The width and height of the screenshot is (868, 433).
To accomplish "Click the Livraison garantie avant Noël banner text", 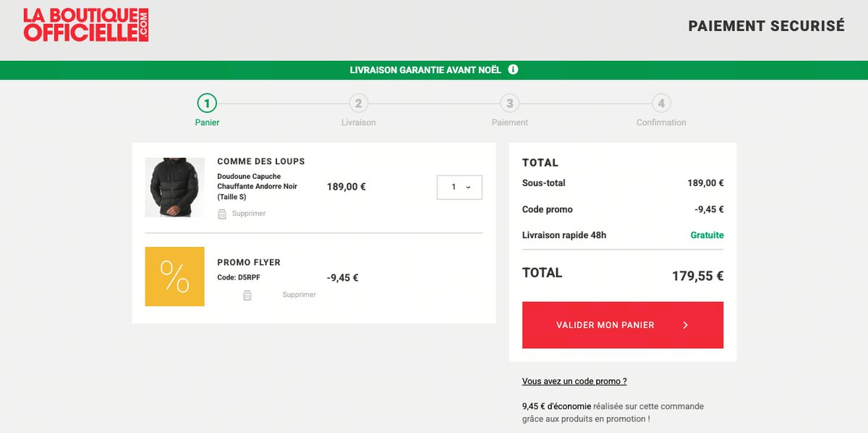I will coord(425,70).
